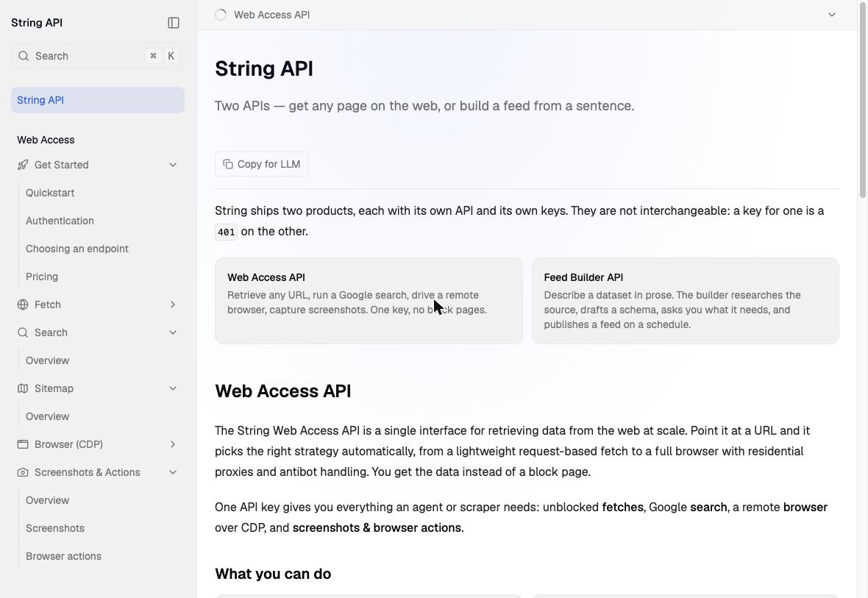
Task: Select String API in the sidebar
Action: click(97, 100)
